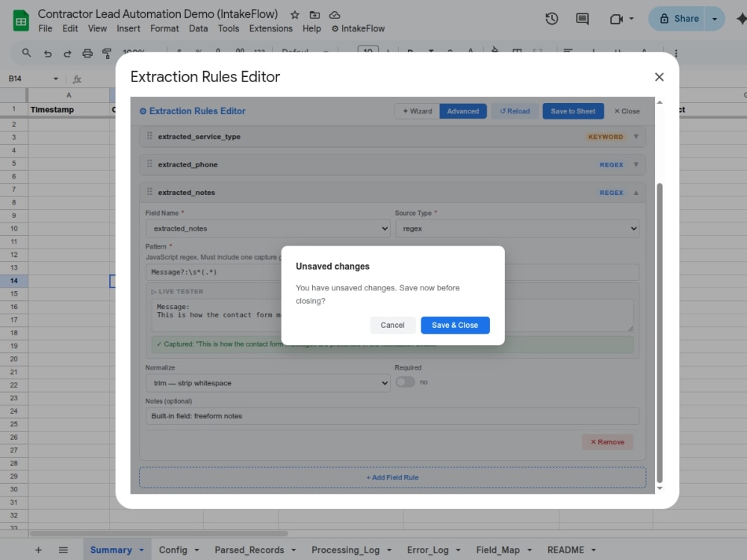747x560 pixels.
Task: Click the search magnifier in toolbar
Action: coord(26,53)
